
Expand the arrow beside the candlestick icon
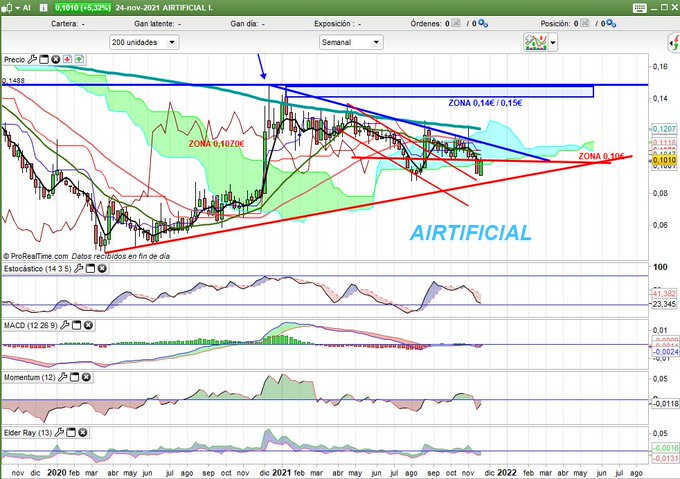(17, 8)
